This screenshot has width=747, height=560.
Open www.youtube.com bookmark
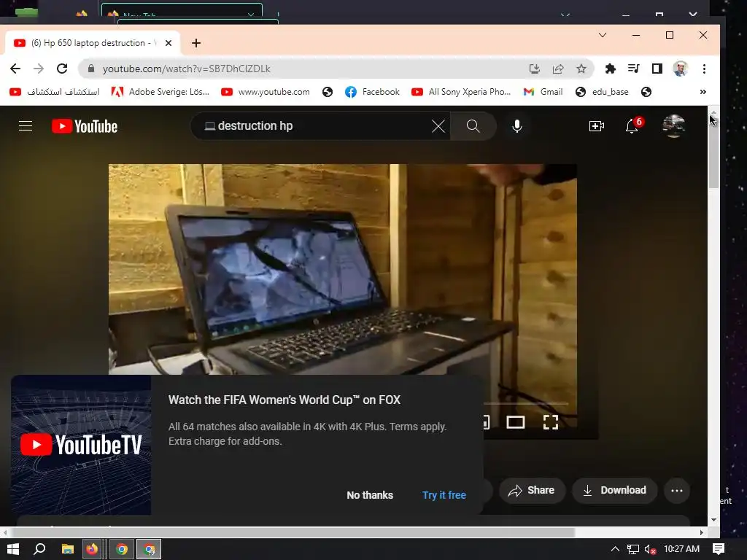coord(266,92)
